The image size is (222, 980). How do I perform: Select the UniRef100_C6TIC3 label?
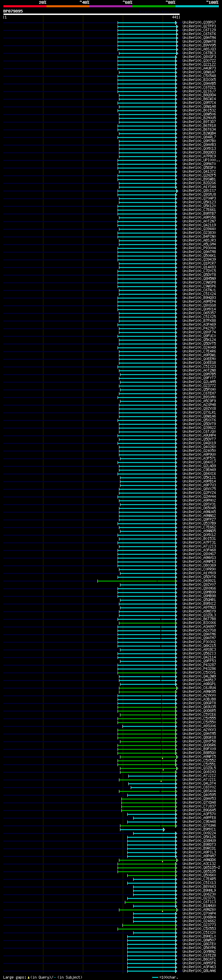click(199, 902)
